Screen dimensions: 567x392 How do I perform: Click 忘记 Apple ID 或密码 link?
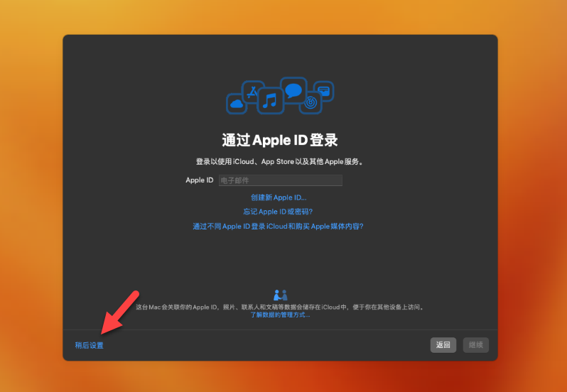click(x=278, y=212)
